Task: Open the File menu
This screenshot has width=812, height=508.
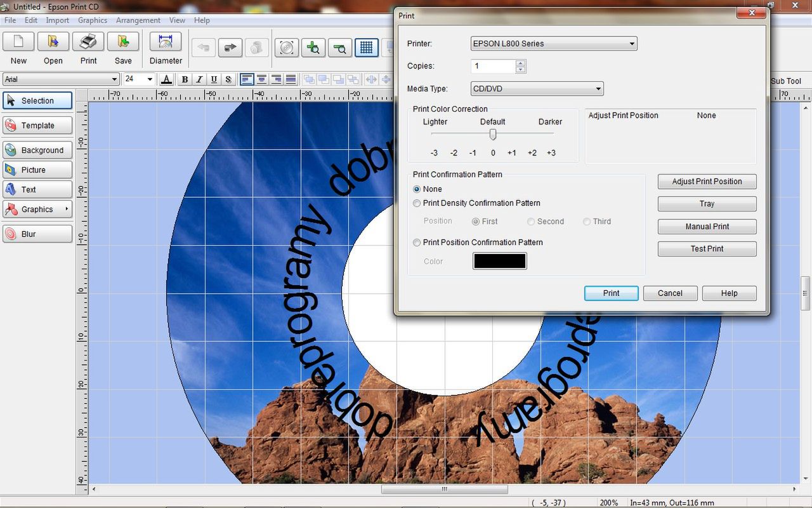Action: [x=10, y=20]
